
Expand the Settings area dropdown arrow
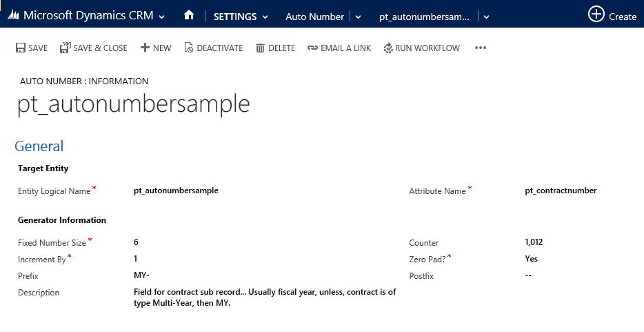pyautogui.click(x=265, y=17)
